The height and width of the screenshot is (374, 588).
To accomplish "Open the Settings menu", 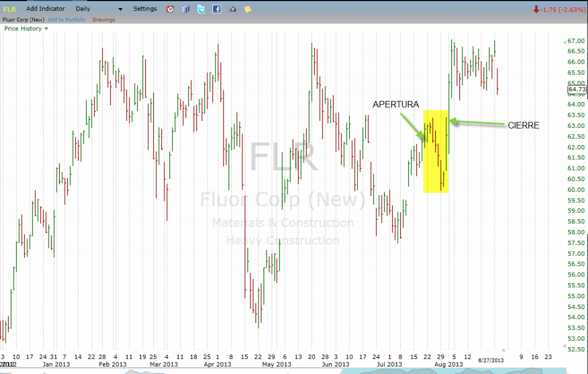I will pos(145,9).
